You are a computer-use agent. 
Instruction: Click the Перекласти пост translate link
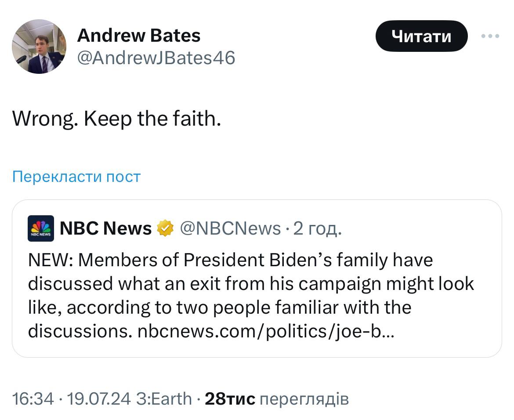click(76, 176)
